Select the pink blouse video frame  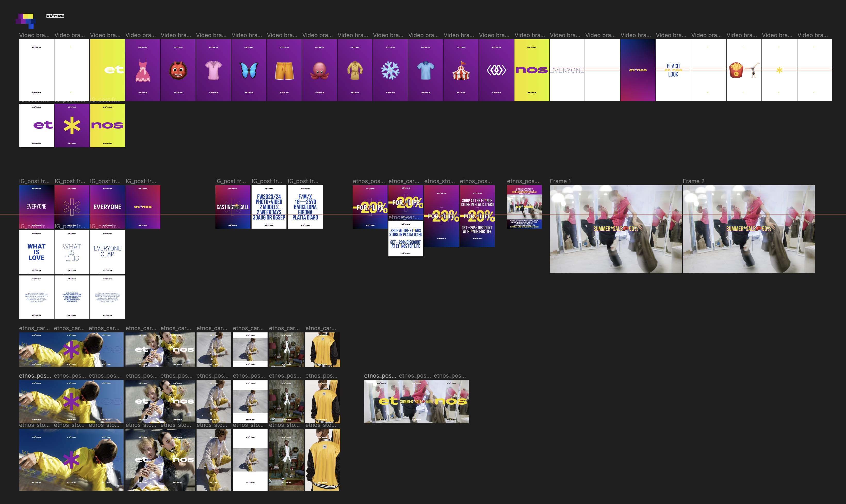click(x=213, y=70)
